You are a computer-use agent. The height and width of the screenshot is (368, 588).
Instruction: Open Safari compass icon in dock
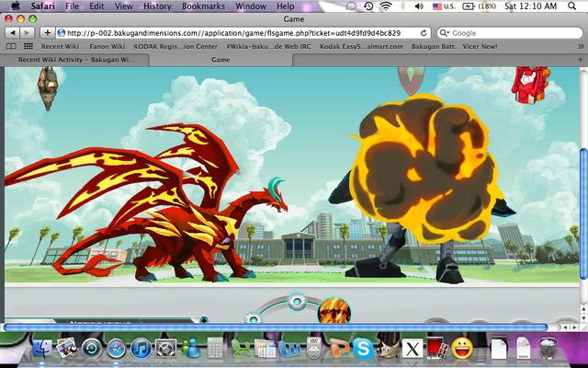click(x=116, y=349)
